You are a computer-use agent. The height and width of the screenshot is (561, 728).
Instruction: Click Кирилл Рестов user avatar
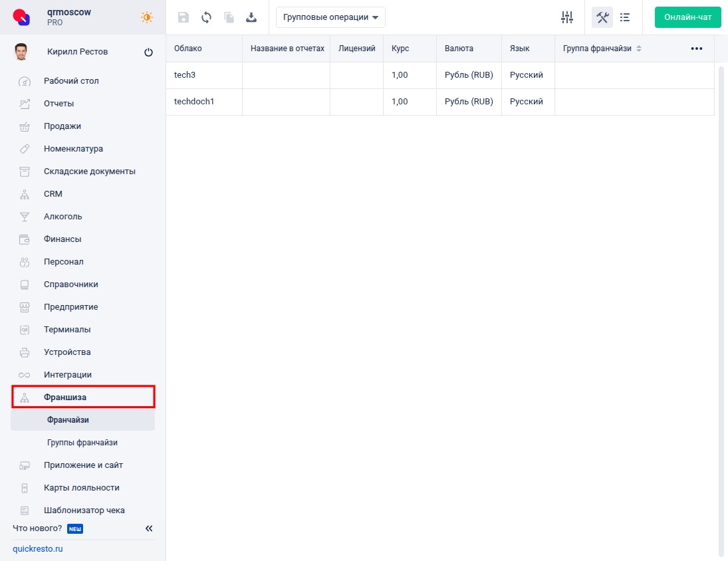click(21, 51)
